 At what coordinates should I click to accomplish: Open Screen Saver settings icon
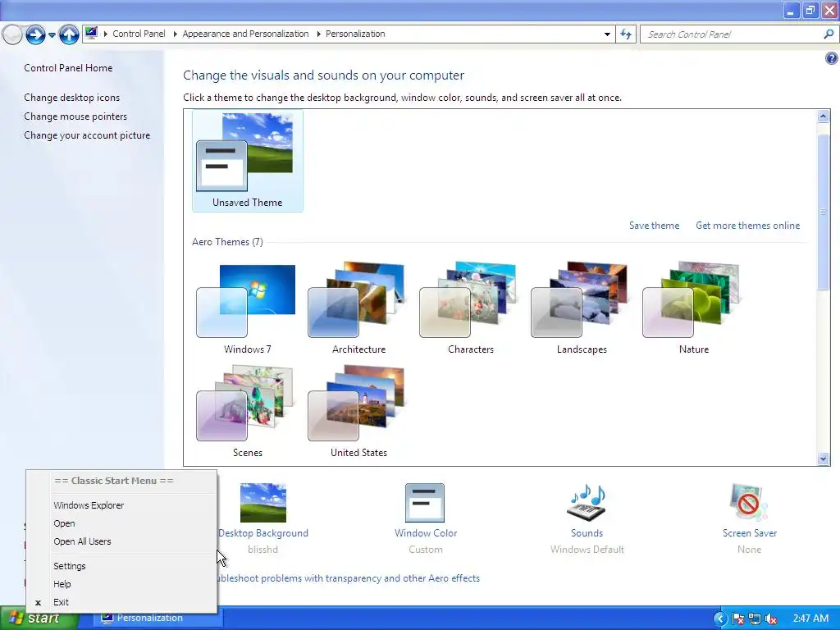point(749,503)
